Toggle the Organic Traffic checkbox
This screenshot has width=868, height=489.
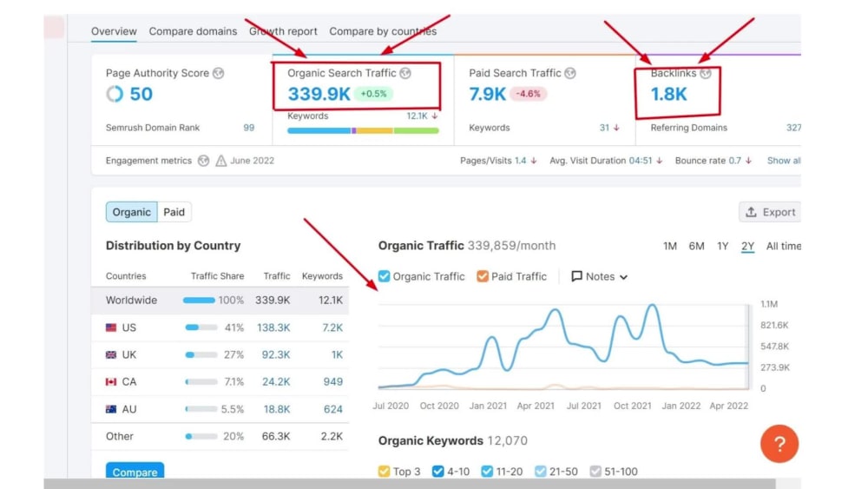(x=384, y=276)
